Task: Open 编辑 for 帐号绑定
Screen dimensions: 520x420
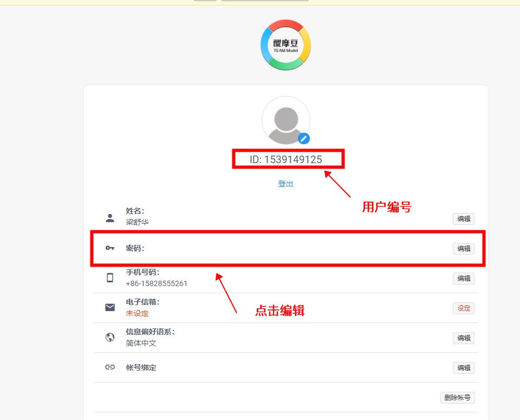Action: (464, 368)
